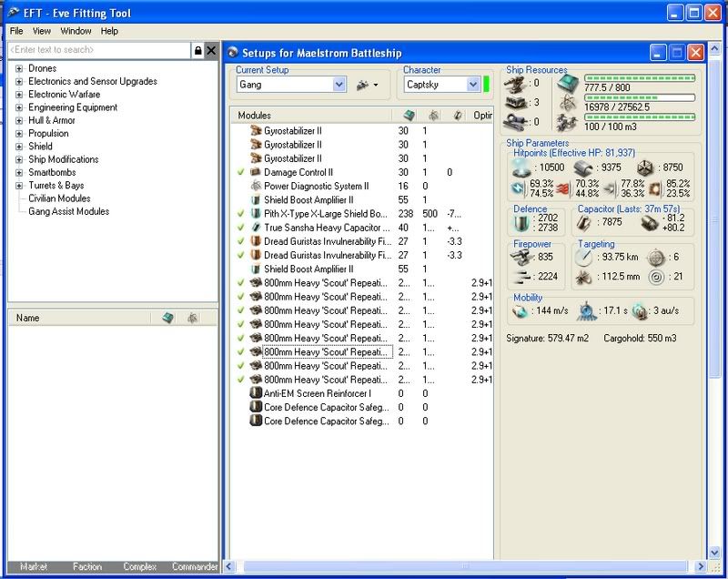Select Civilian Modules in the tree

(x=59, y=198)
